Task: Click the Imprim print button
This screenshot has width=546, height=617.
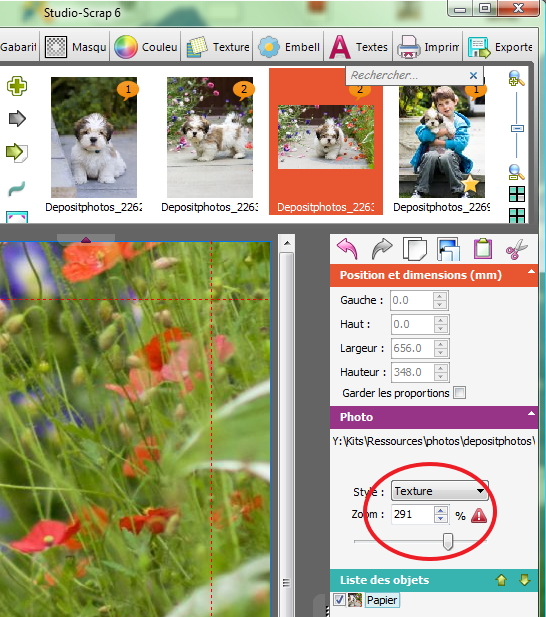Action: 428,47
